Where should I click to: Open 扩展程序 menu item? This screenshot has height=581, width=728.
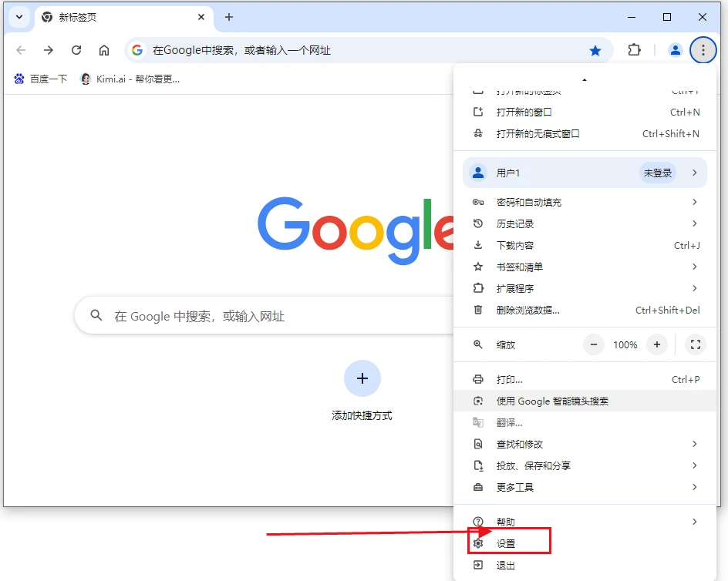(585, 288)
